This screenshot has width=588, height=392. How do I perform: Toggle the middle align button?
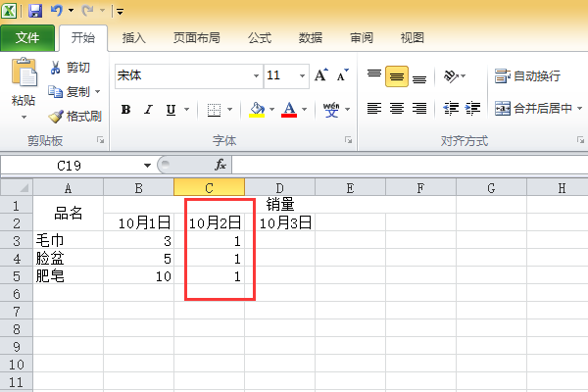397,76
